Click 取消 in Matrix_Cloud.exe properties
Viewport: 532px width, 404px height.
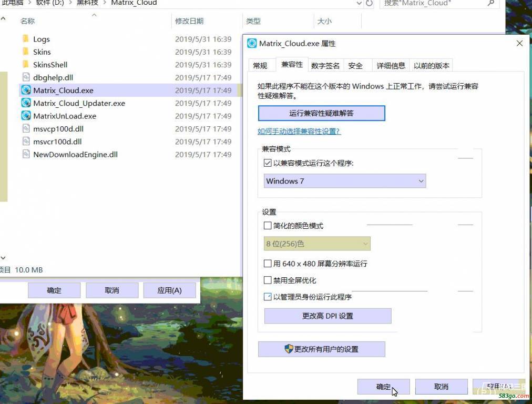pyautogui.click(x=441, y=387)
